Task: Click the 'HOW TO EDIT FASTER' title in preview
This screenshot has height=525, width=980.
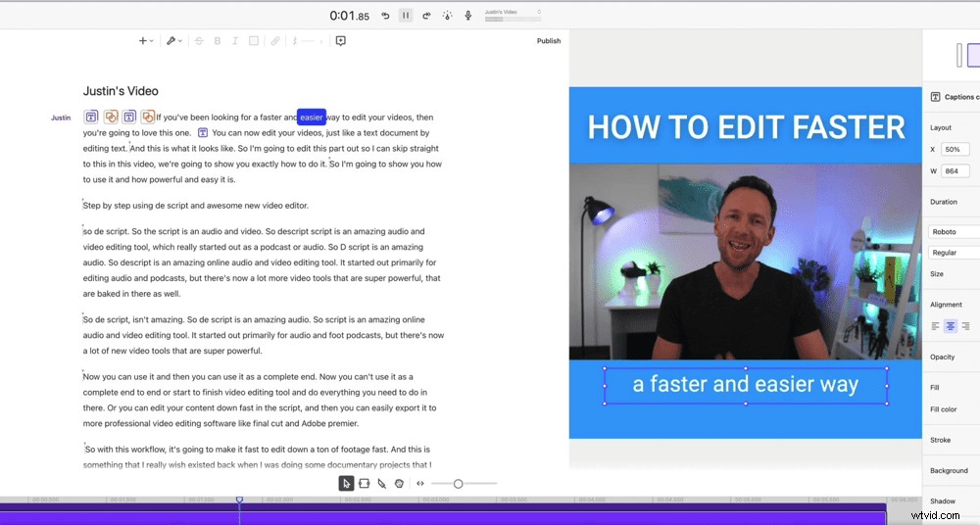Action: click(746, 127)
